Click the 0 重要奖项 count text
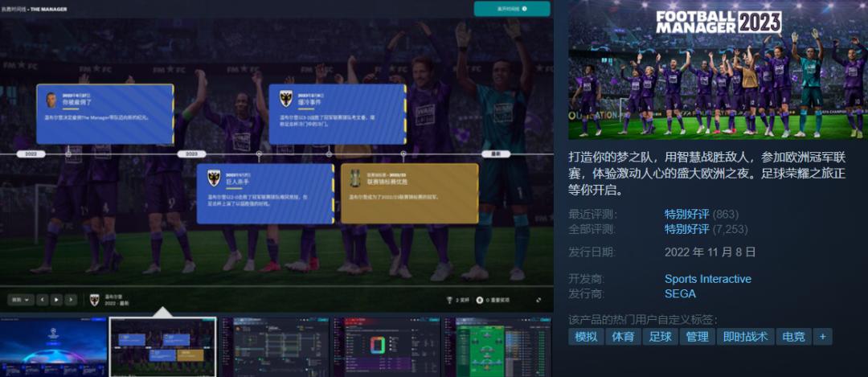 pos(498,300)
